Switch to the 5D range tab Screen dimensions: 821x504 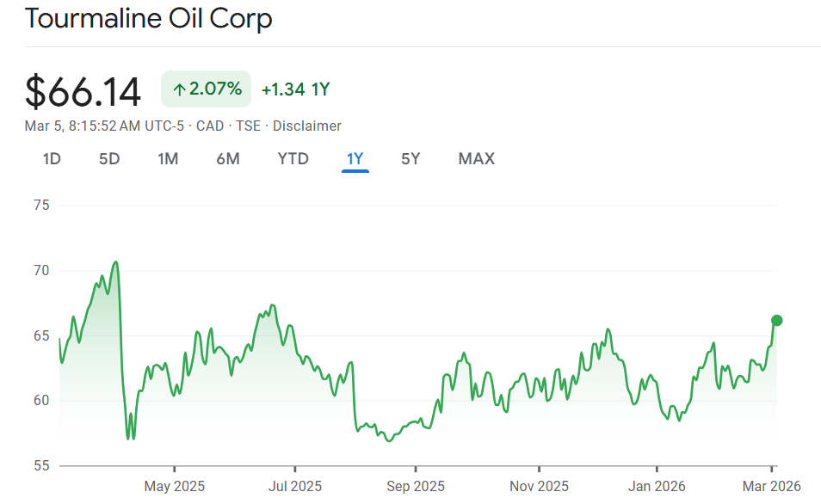coord(109,159)
